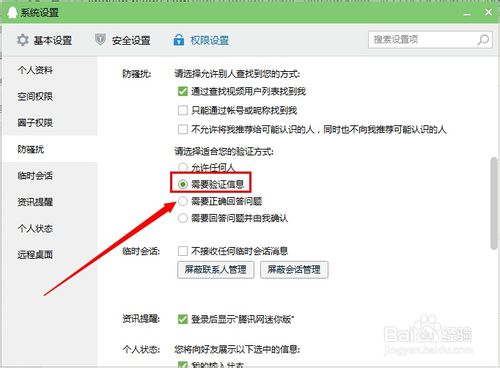Viewport: 500px width, 368px height.
Task: Click the vertical scrollbar on the right
Action: [x=494, y=203]
